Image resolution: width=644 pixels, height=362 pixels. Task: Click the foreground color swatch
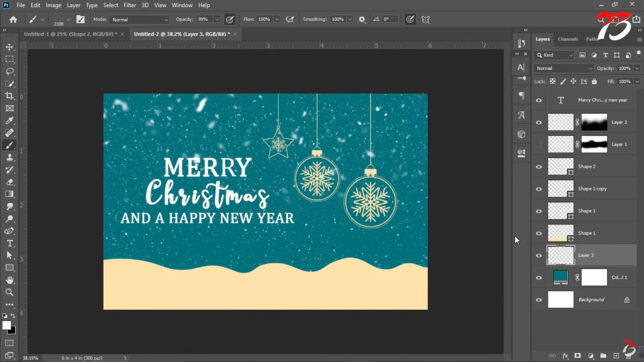(x=7, y=326)
